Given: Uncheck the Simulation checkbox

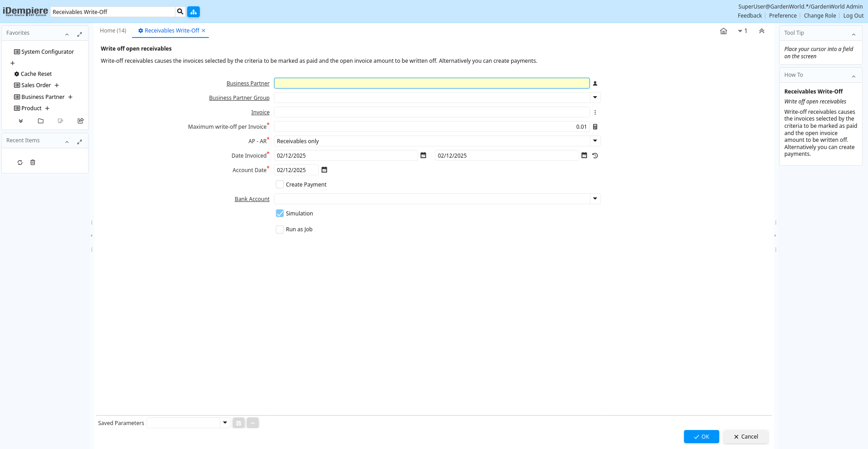Looking at the screenshot, I should [x=280, y=214].
